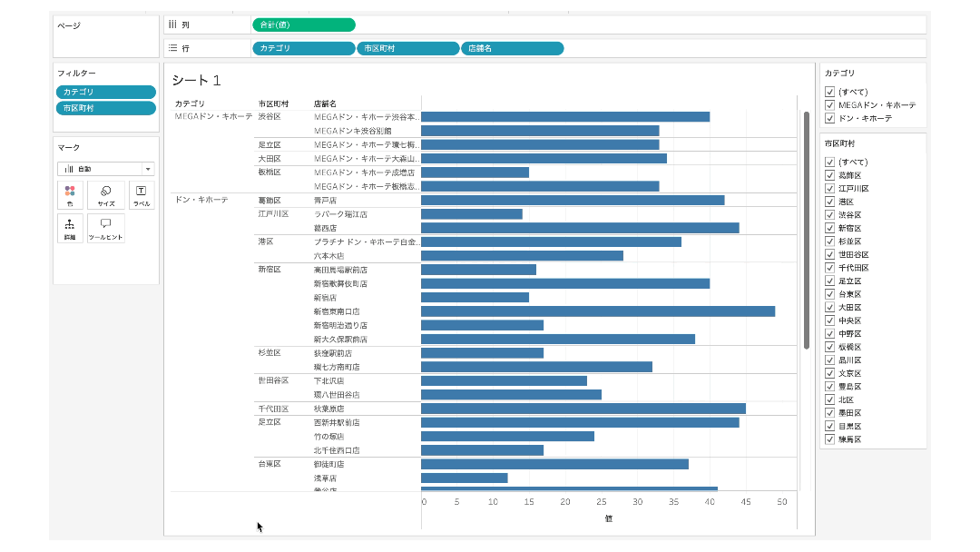Toggle (すべて) checkbox in カテゴリ filter card
Viewport: 980px width, 552px height.
coord(830,92)
